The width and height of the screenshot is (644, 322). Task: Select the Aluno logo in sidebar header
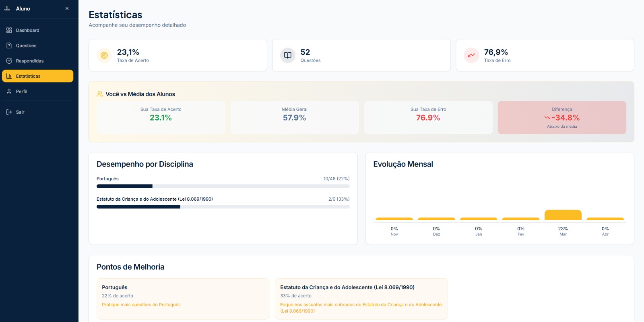click(x=7, y=8)
